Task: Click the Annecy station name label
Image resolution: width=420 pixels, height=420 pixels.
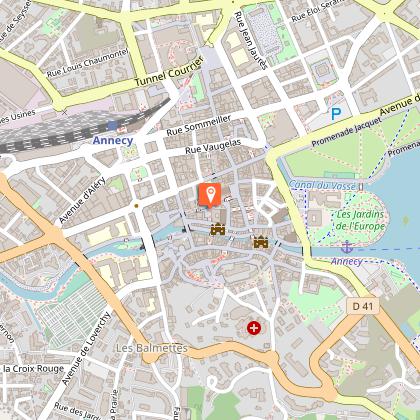Action: [113, 140]
